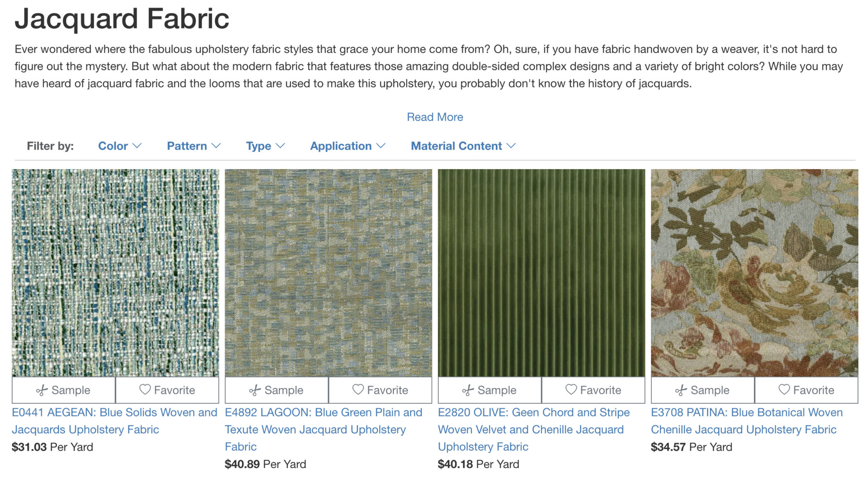Click heart icon for PATINA fabric
Screen dimensions: 868x477
coord(784,390)
